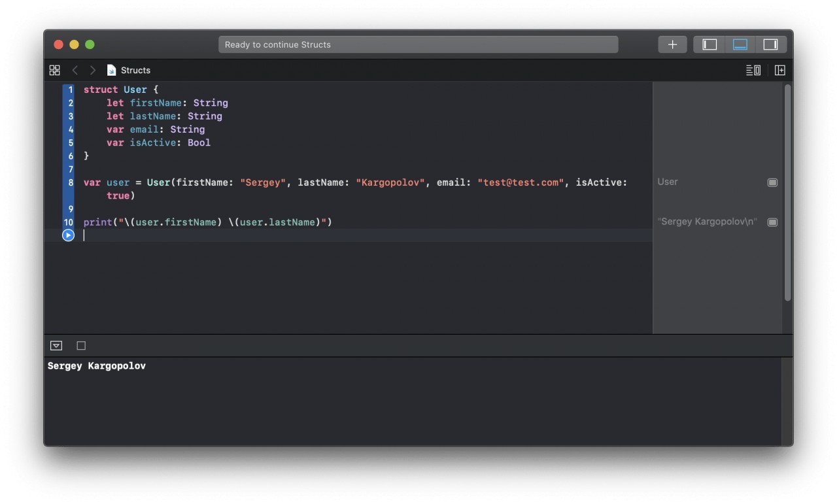Click the "Sergey Kargopolov" console output text
The height and width of the screenshot is (504, 837).
97,366
